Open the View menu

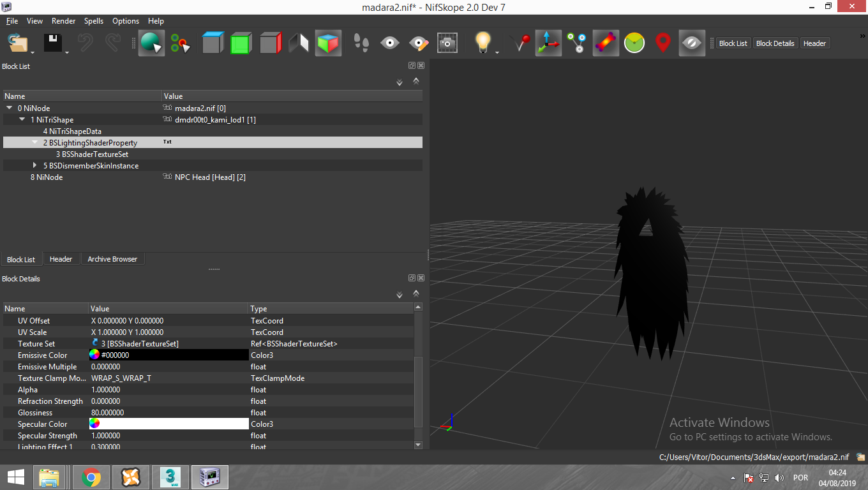click(34, 21)
